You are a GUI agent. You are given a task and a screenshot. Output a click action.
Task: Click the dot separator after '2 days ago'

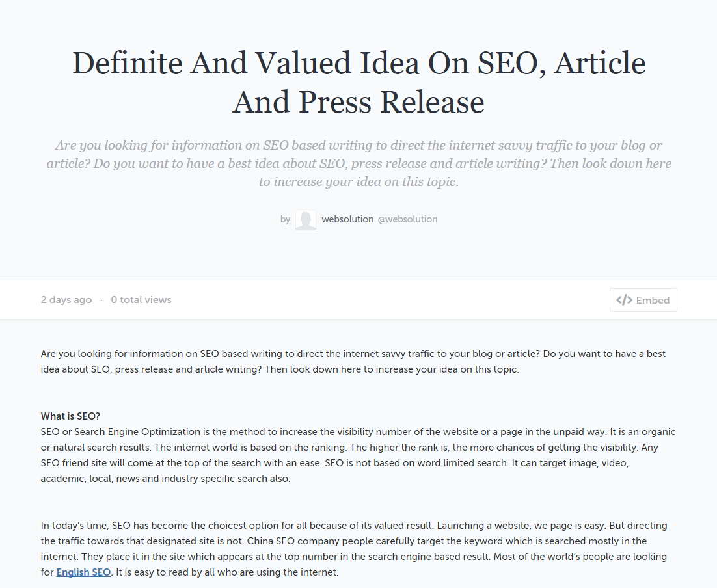tap(101, 300)
